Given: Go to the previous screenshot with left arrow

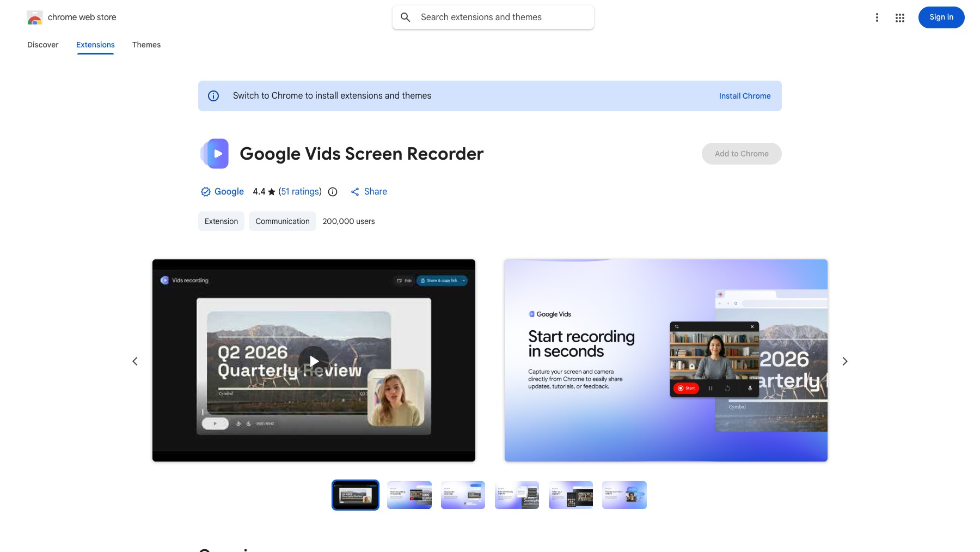Looking at the screenshot, I should tap(135, 361).
